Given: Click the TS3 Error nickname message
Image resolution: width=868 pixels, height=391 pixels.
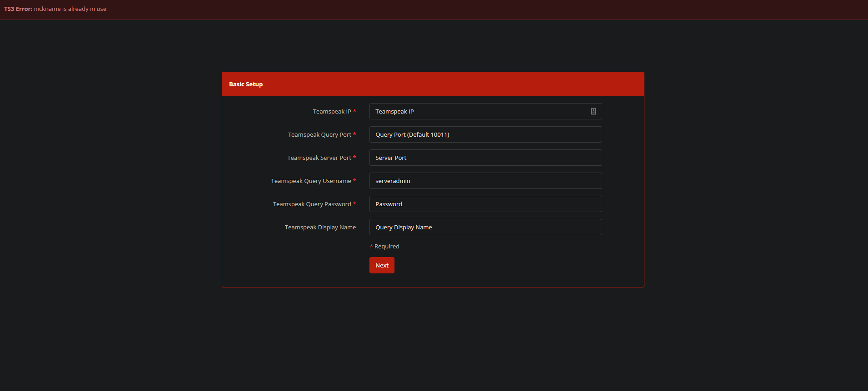Looking at the screenshot, I should (x=55, y=9).
